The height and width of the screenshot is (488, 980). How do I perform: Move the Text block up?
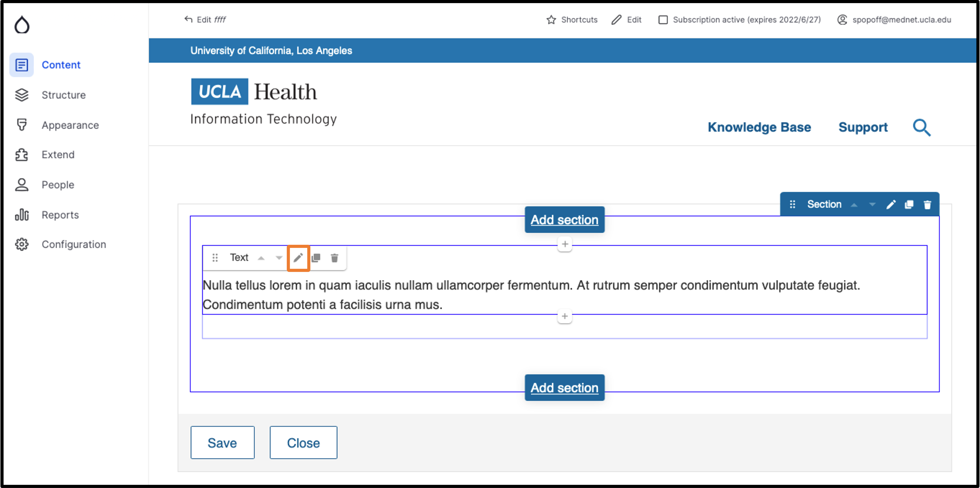pyautogui.click(x=261, y=258)
